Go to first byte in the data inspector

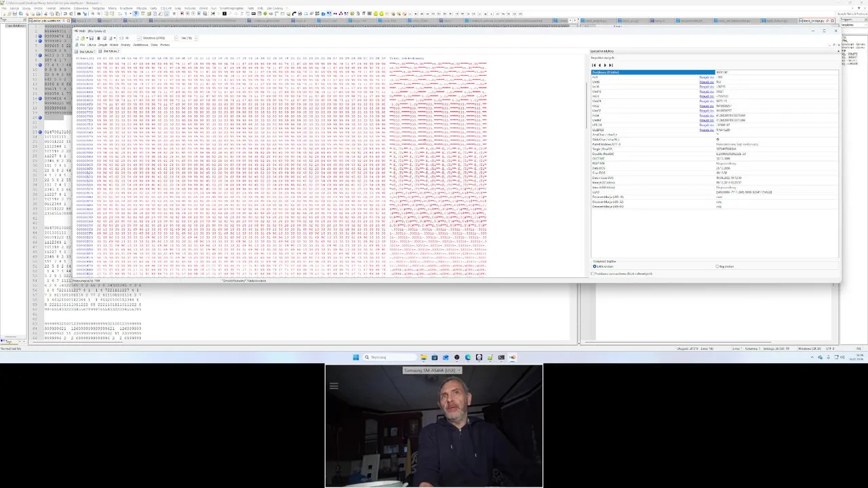593,65
